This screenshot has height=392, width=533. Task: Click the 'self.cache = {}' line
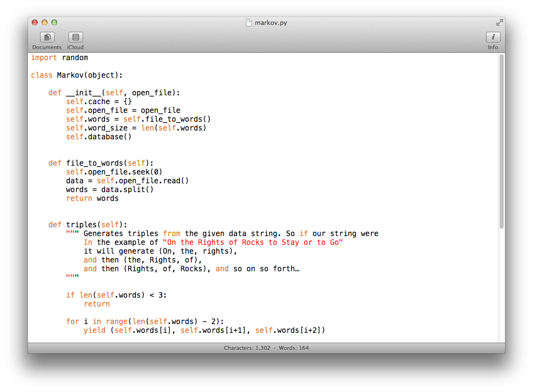(99, 102)
